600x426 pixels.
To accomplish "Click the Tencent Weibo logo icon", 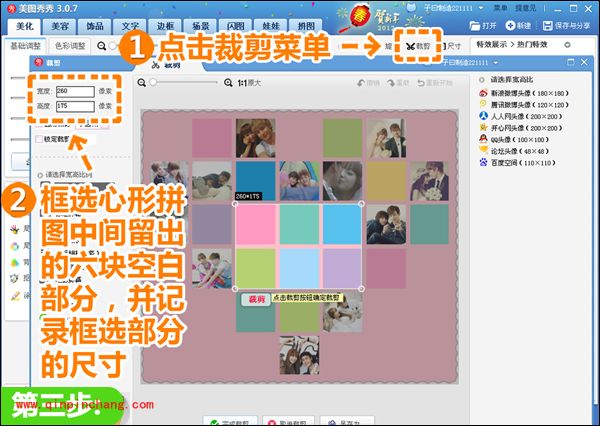I will pos(483,104).
